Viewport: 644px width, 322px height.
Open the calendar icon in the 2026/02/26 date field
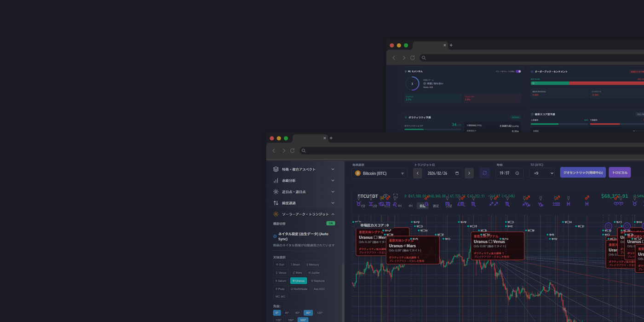[457, 173]
